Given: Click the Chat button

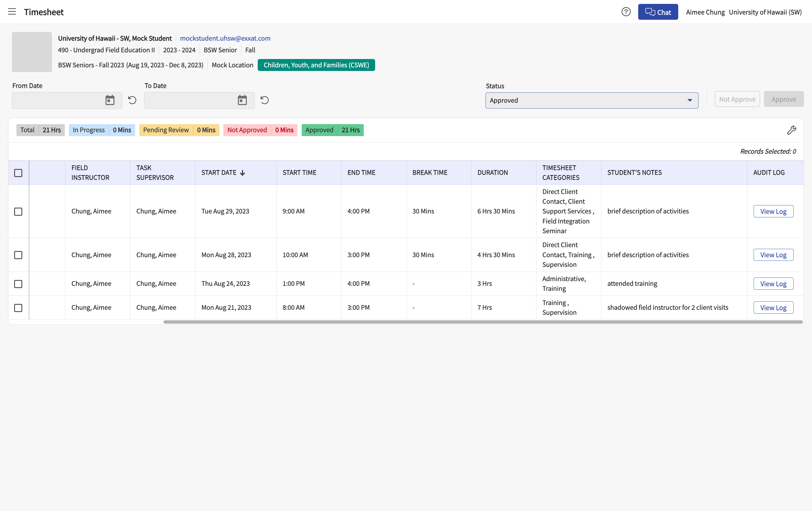Looking at the screenshot, I should (x=658, y=12).
